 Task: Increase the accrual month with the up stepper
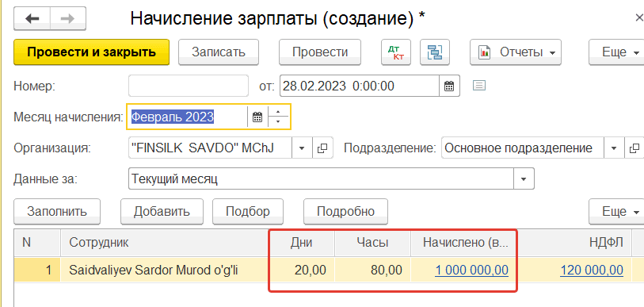[279, 112]
